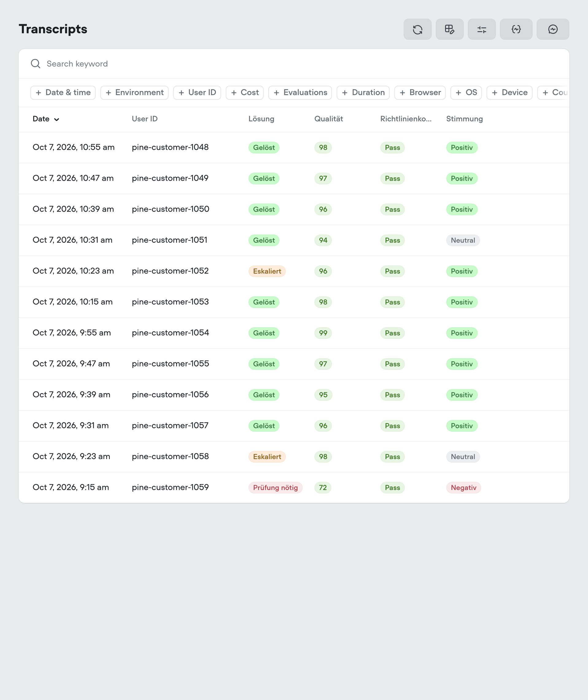
Task: Select row dated Oct 7, 2026, 10:47 am
Action: [x=294, y=178]
